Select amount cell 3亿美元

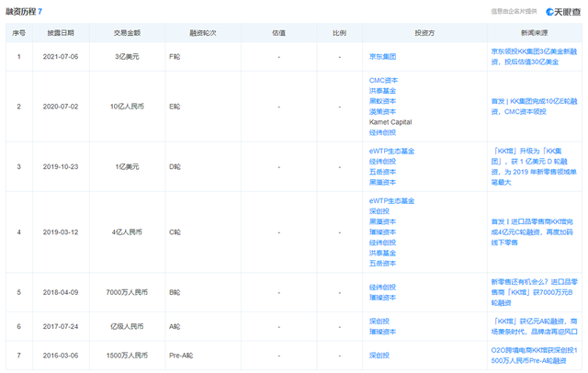coord(127,57)
